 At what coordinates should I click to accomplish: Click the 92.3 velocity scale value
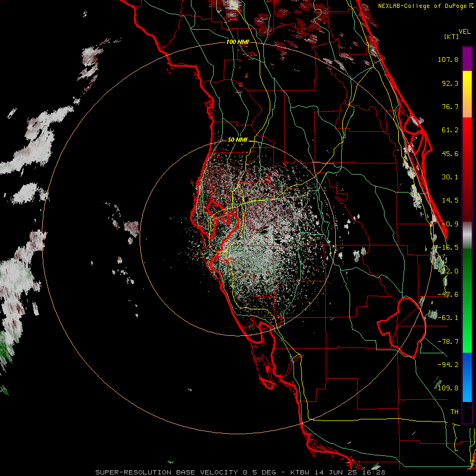point(450,83)
